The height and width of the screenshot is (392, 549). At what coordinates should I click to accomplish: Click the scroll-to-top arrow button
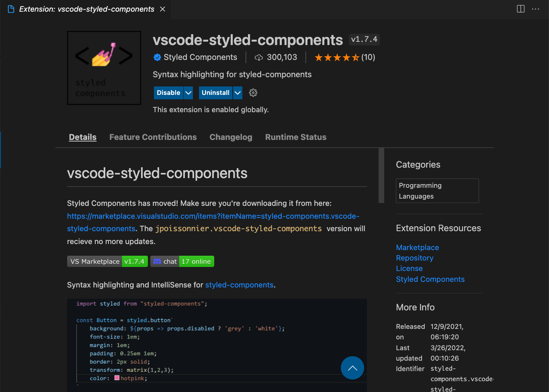pos(352,368)
